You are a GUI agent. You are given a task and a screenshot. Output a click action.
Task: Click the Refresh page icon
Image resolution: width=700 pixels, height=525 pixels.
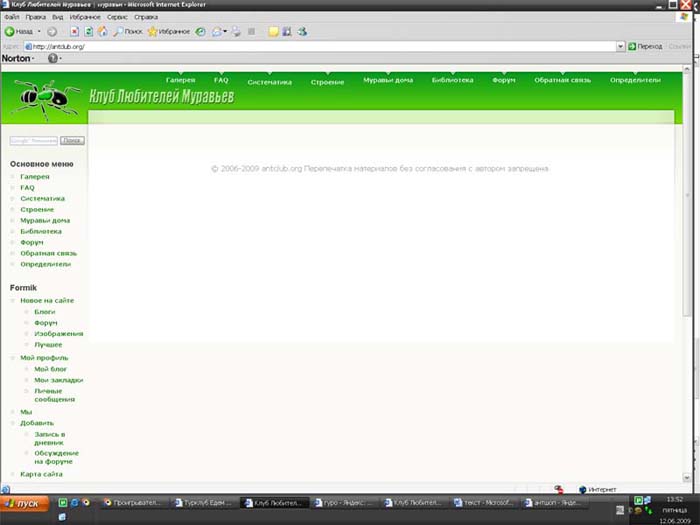point(88,32)
